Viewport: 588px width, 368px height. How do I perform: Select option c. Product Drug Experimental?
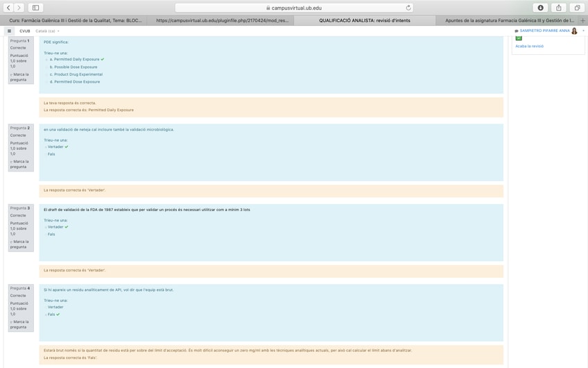coord(47,74)
